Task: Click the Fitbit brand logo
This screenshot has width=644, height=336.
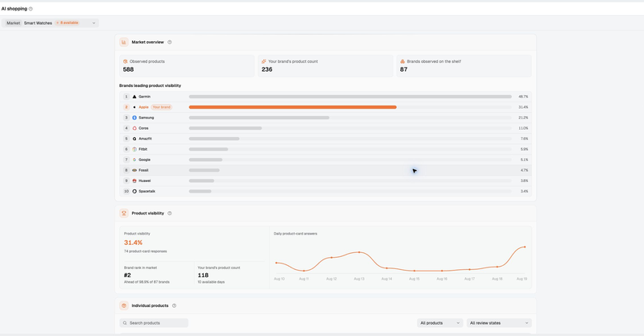Action: (x=134, y=149)
